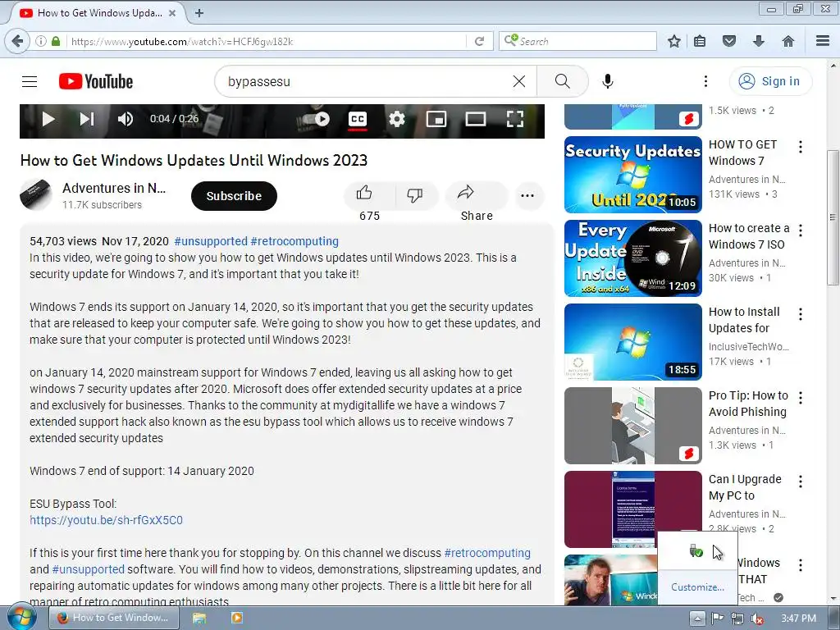Screen dimensions: 840x630
Task: Click the Pocket save icon
Action: coord(729,41)
